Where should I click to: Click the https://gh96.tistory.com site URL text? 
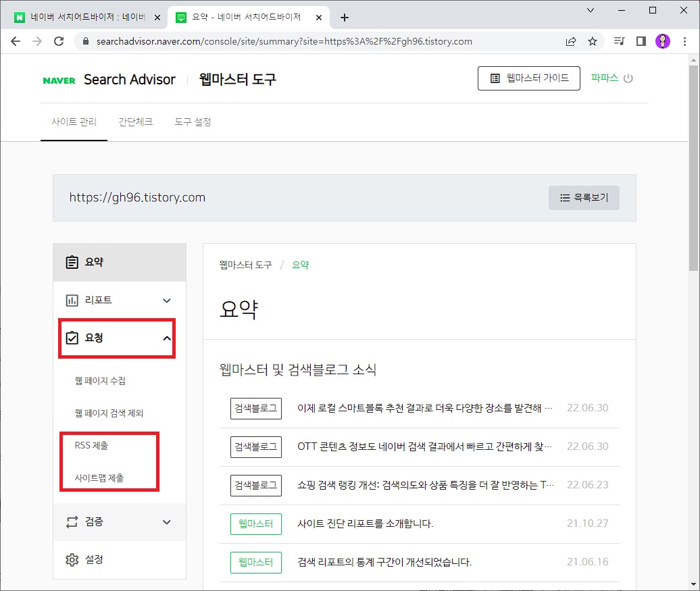[138, 198]
